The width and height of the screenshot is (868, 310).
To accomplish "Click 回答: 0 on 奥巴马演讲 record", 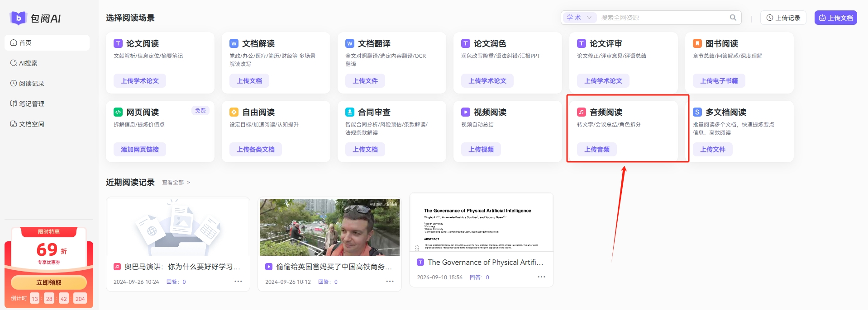I will coord(176,282).
